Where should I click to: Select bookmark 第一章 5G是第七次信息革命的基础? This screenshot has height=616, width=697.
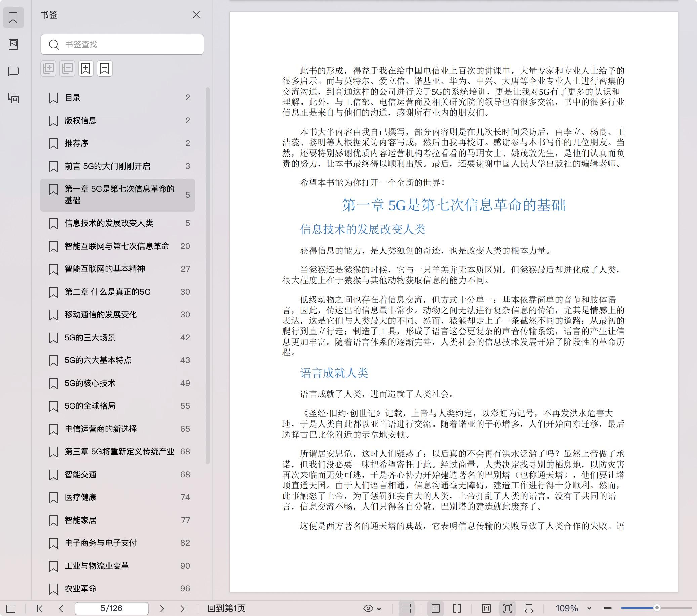pyautogui.click(x=118, y=195)
